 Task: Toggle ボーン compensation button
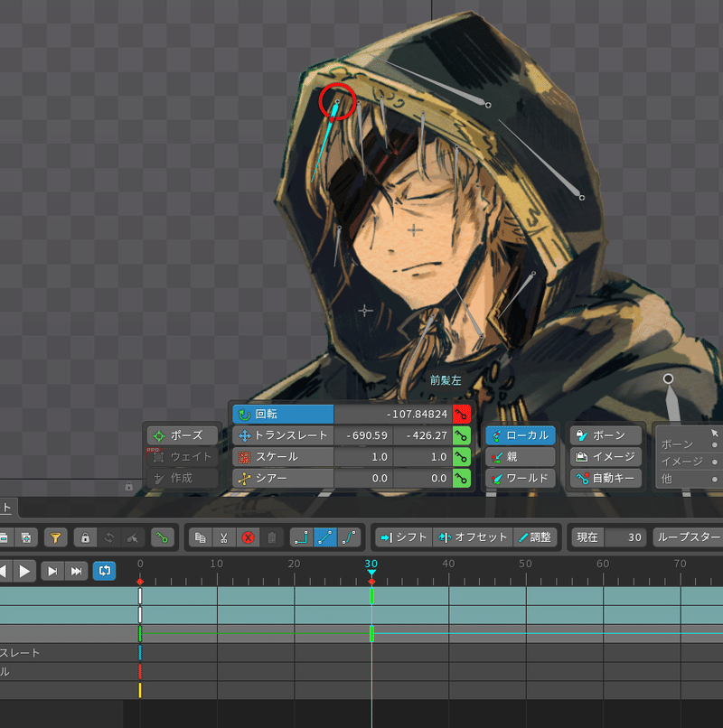(606, 435)
